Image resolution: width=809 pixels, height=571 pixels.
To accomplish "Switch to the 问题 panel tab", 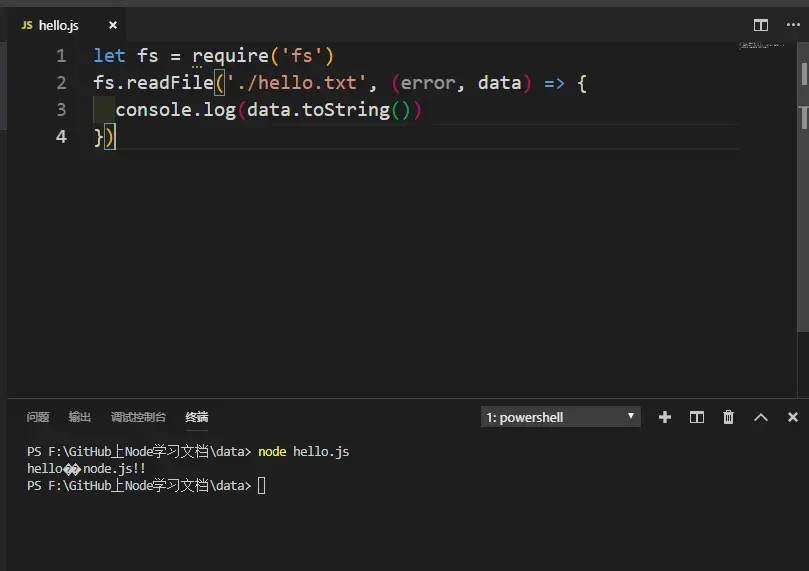I will pyautogui.click(x=38, y=417).
